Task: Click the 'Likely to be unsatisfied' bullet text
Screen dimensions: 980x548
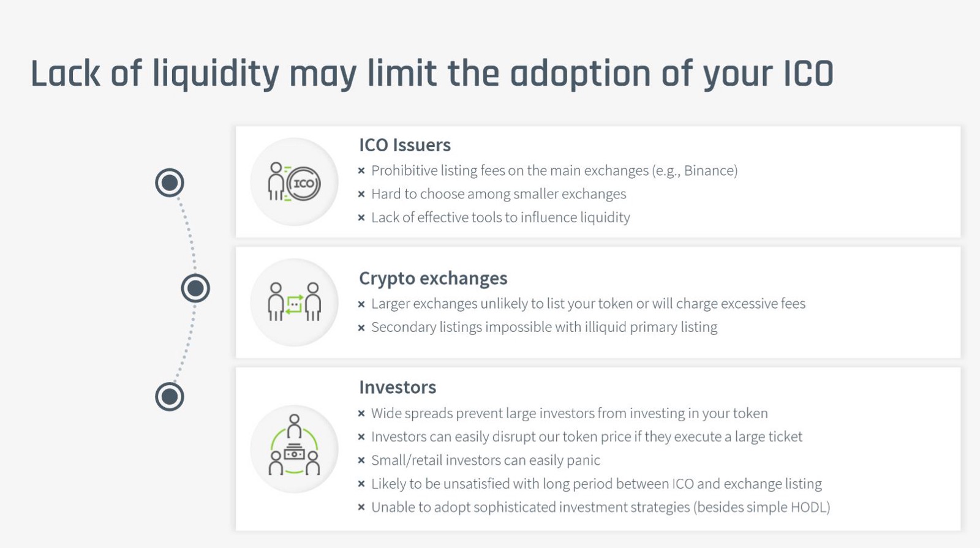Action: (596, 484)
